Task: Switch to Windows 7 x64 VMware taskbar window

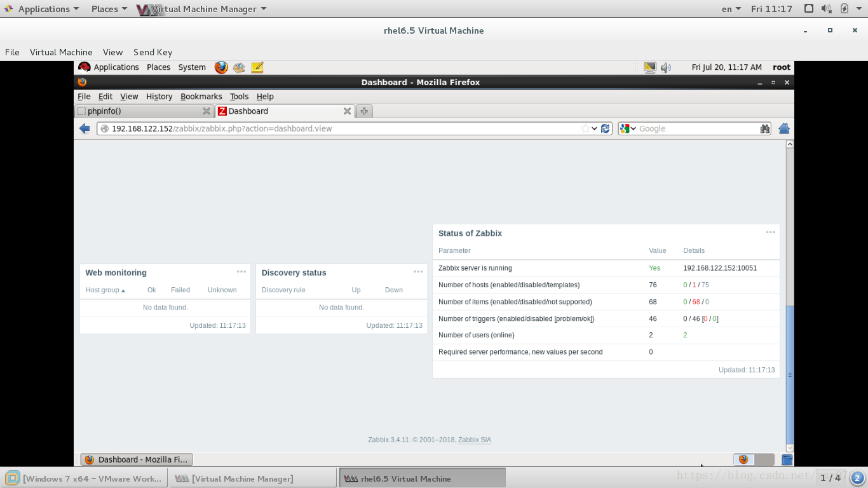Action: pos(85,478)
